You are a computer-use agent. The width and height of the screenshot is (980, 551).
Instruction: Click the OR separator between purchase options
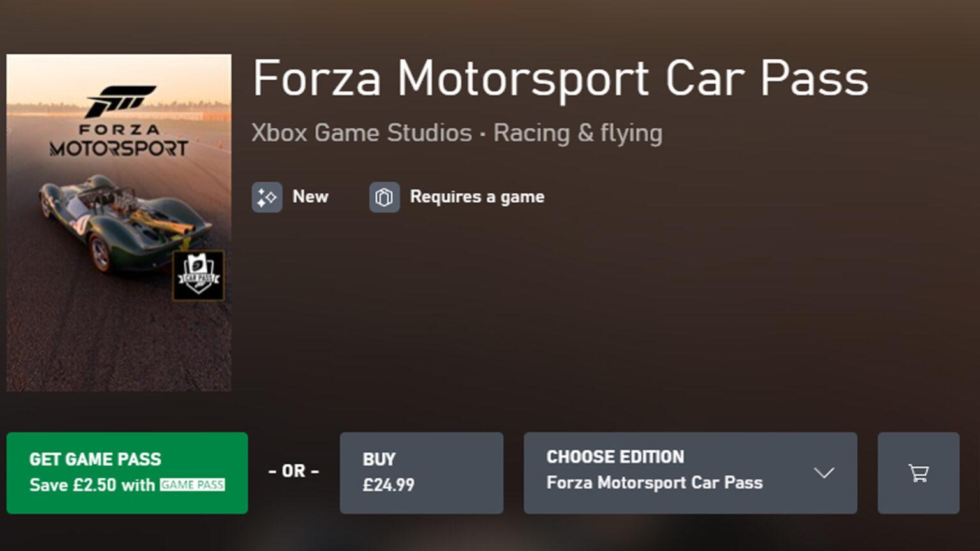292,472
